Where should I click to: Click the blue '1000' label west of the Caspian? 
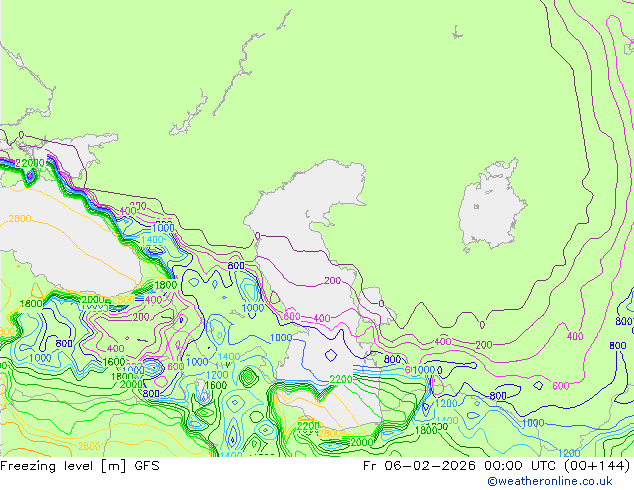point(253,308)
